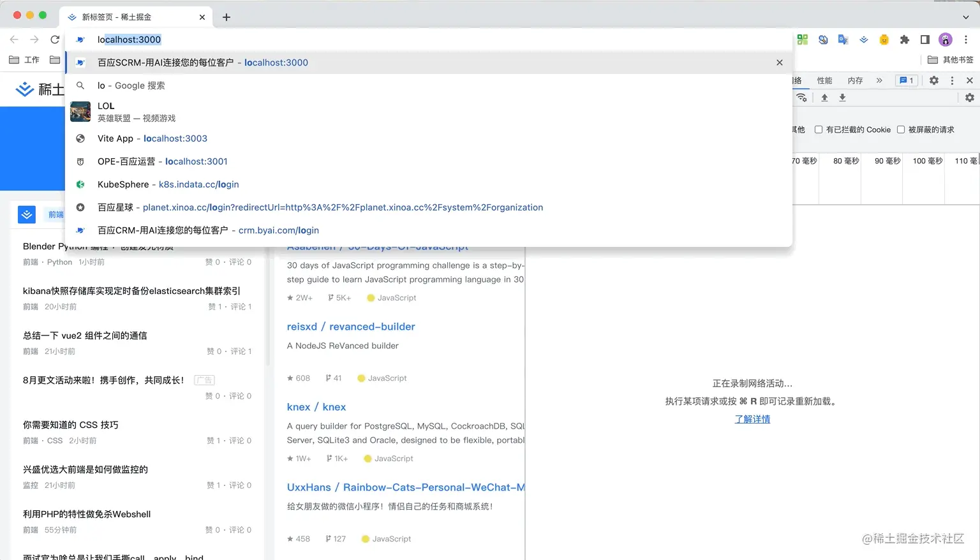This screenshot has width=980, height=560.
Task: Open the DevTools three-dot menu
Action: [x=953, y=80]
